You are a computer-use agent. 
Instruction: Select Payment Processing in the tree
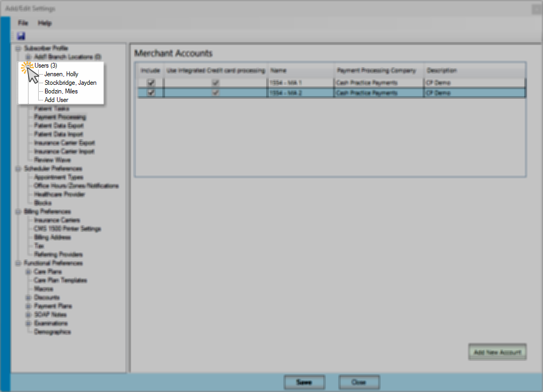coord(60,117)
